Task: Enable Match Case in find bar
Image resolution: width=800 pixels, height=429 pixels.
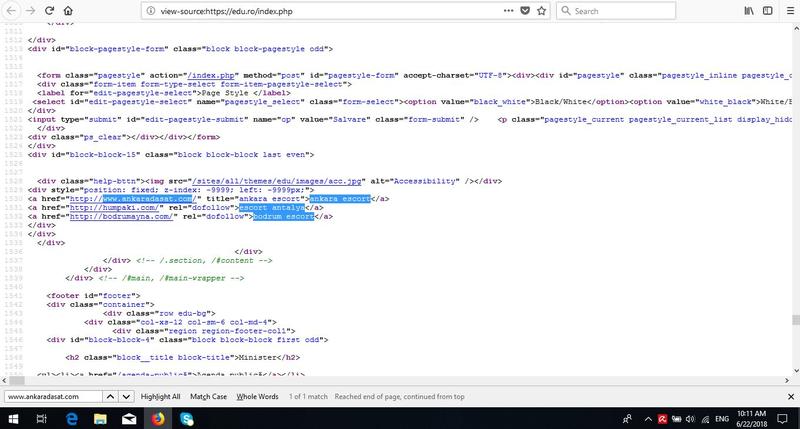Action: (208, 396)
